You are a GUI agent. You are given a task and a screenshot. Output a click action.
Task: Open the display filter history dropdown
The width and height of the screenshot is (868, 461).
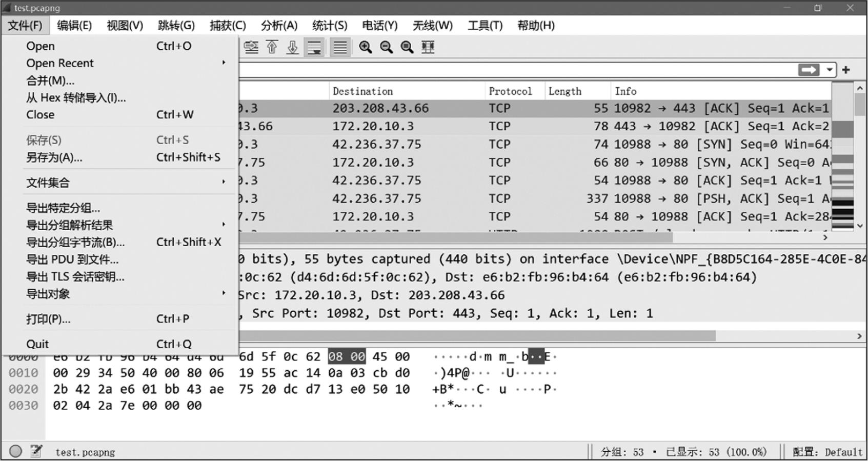(x=830, y=70)
